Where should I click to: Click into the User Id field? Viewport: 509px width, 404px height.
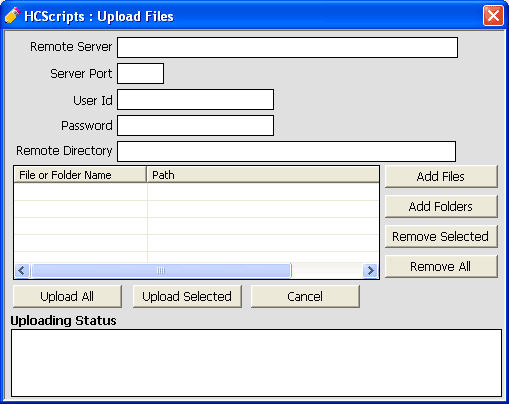pos(195,99)
